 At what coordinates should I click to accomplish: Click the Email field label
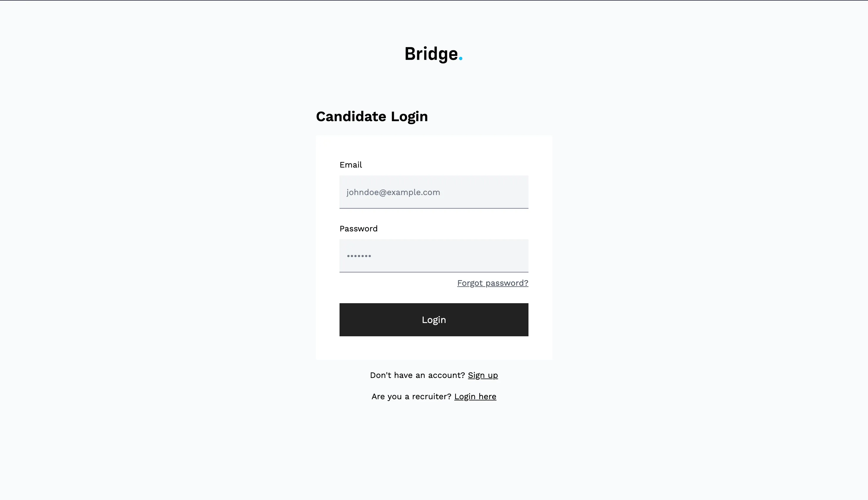click(x=351, y=165)
